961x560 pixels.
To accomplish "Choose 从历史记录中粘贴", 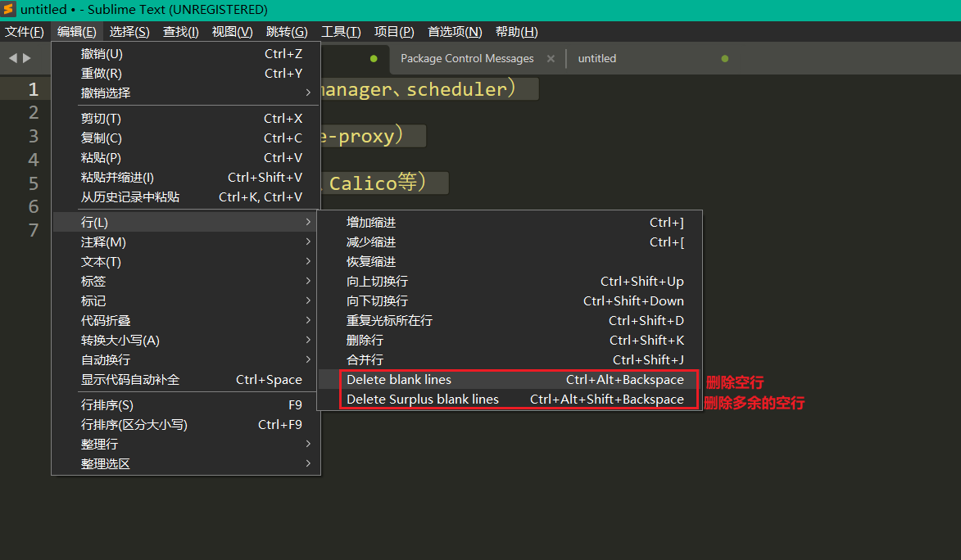I will click(x=186, y=197).
